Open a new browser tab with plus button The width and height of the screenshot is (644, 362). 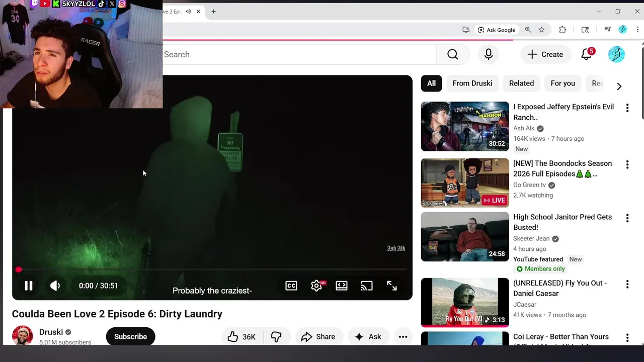click(213, 12)
